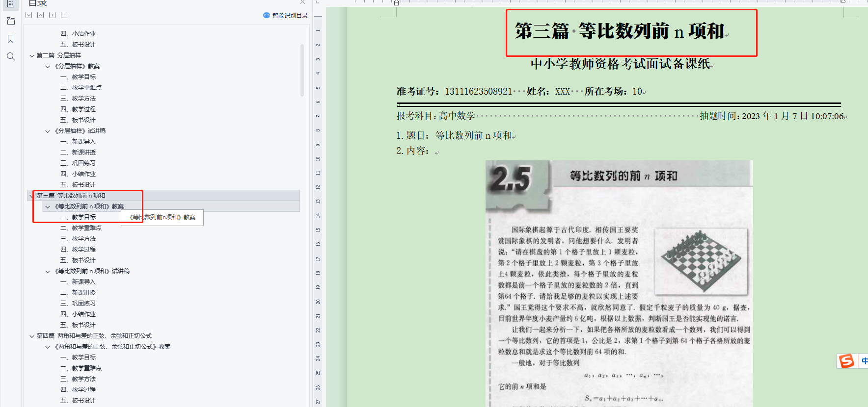Collapse the 《分层抽样》试讲稿 node

[x=48, y=131]
